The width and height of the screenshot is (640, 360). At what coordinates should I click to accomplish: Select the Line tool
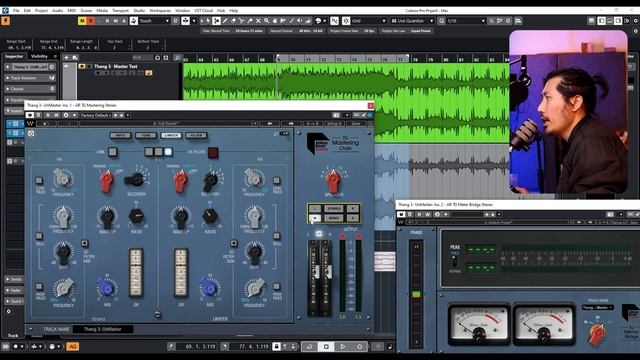pos(291,21)
